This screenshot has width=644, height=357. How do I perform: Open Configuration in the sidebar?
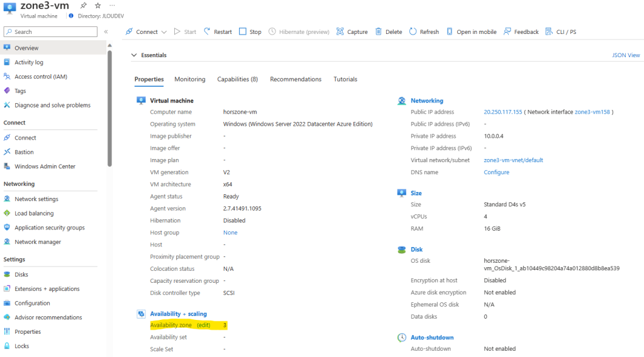32,303
